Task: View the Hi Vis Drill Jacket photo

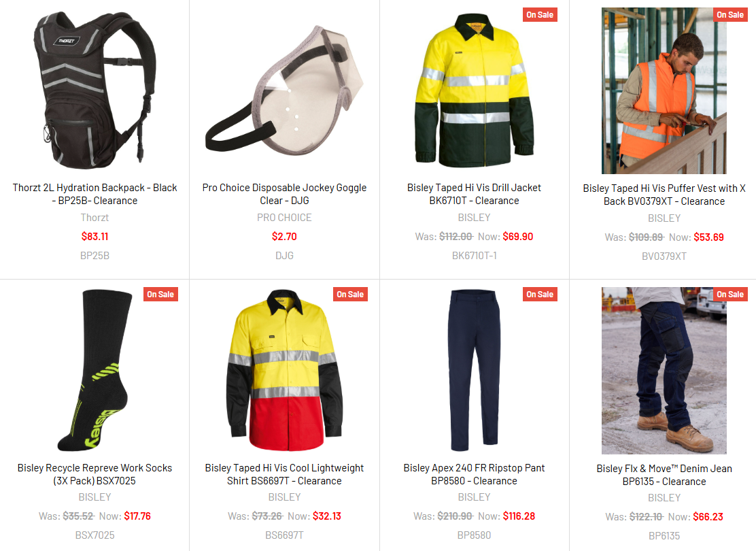Action: (x=474, y=90)
